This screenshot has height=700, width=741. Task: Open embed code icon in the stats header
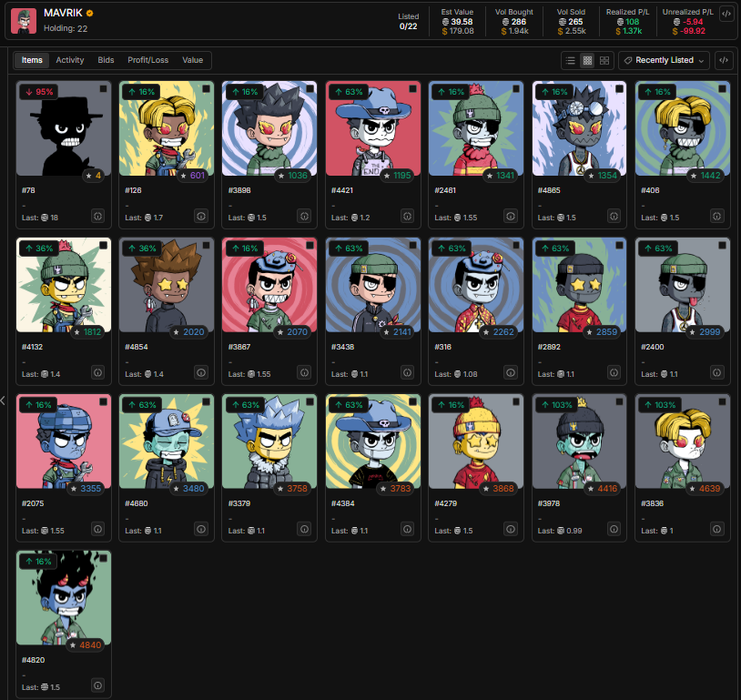click(726, 14)
